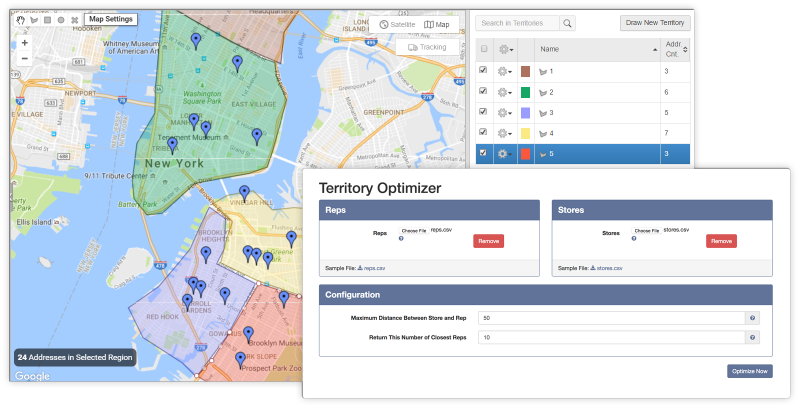Click Optimize Now button
Viewport: 800px width, 409px height.
pos(749,371)
